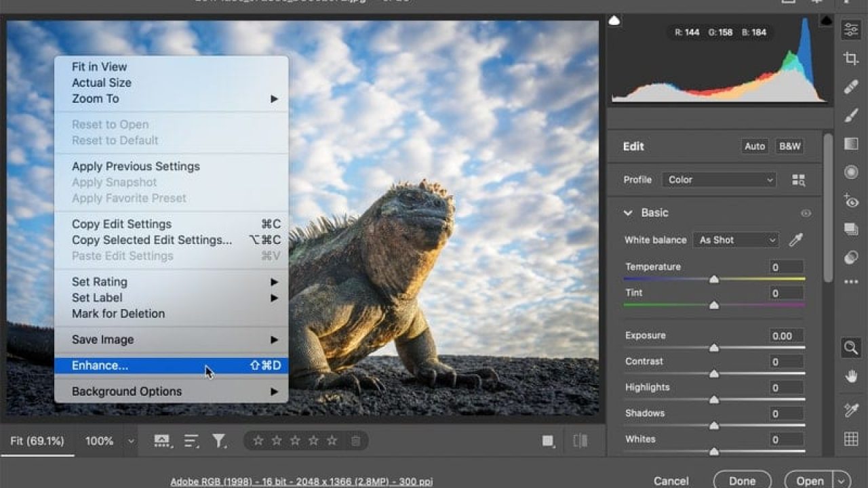Screen dimensions: 868x488
Task: Toggle the Color Sampler overlay tool
Action: point(850,410)
